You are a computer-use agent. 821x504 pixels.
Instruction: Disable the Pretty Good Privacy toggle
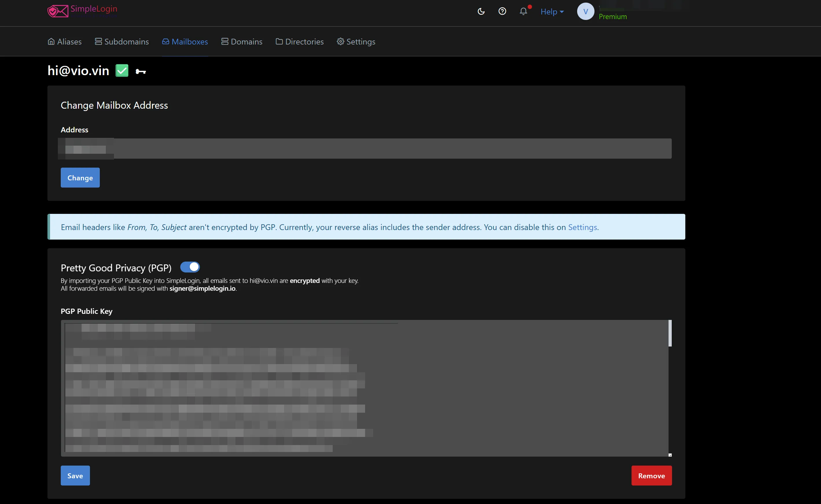190,267
